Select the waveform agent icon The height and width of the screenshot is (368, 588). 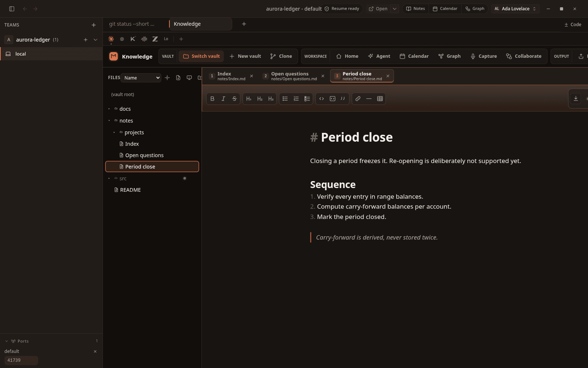point(144,39)
